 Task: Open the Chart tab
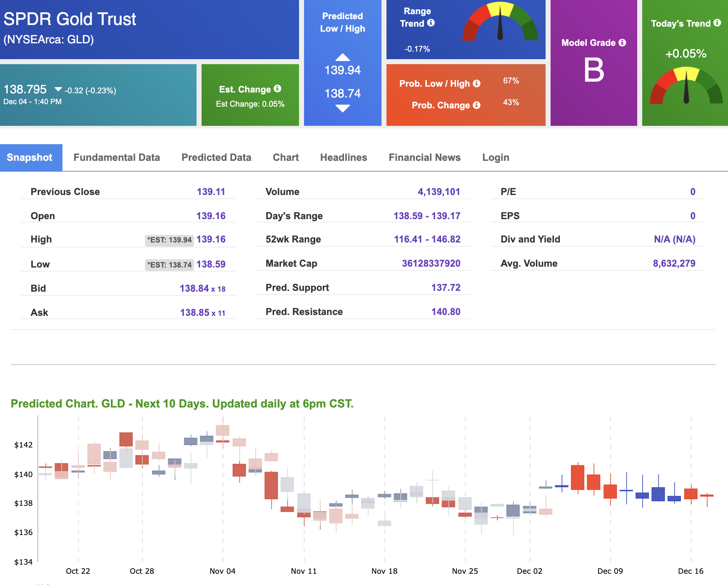pyautogui.click(x=286, y=157)
